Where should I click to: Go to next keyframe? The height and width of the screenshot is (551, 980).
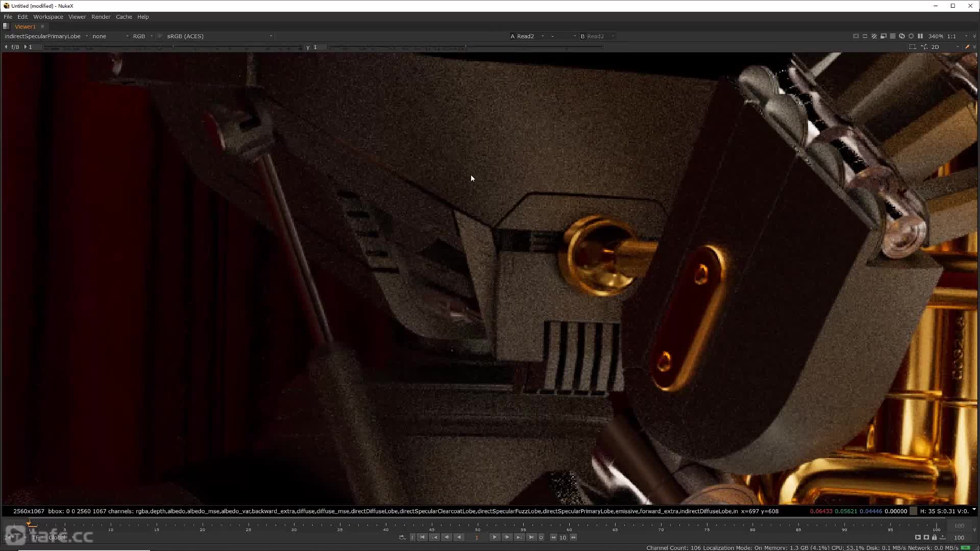pos(519,537)
